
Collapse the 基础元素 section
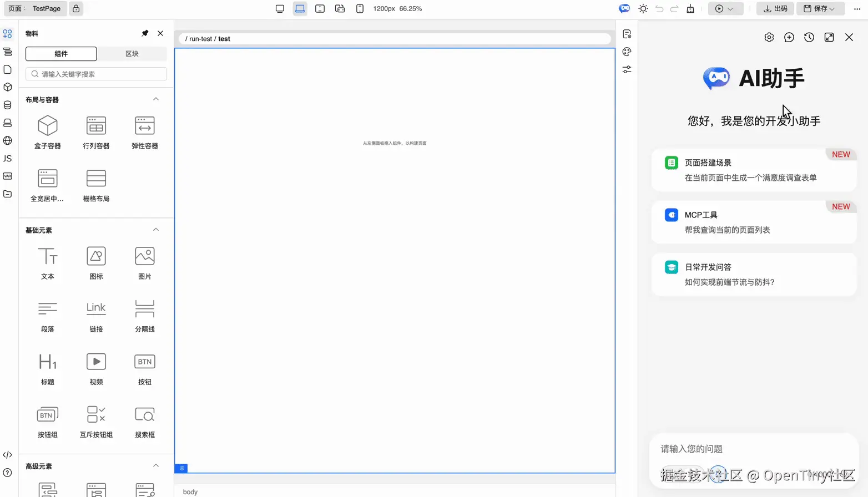156,230
